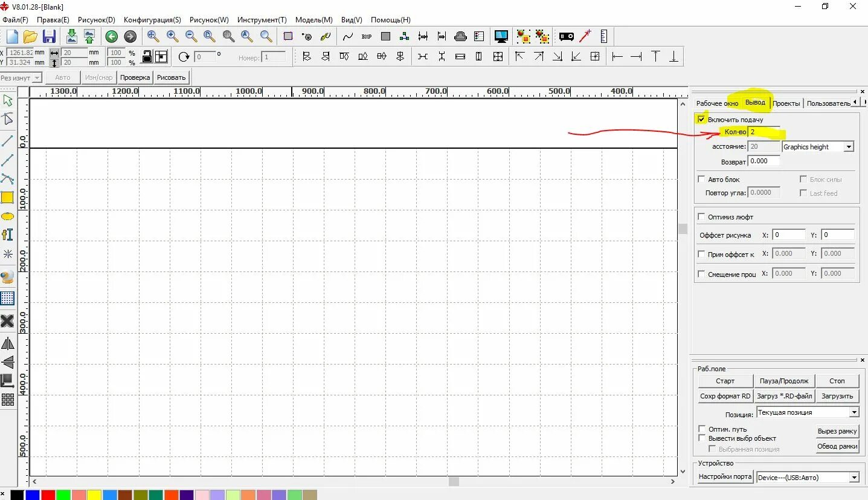The height and width of the screenshot is (500, 868).
Task: Pick the red color swatch
Action: coord(48,495)
